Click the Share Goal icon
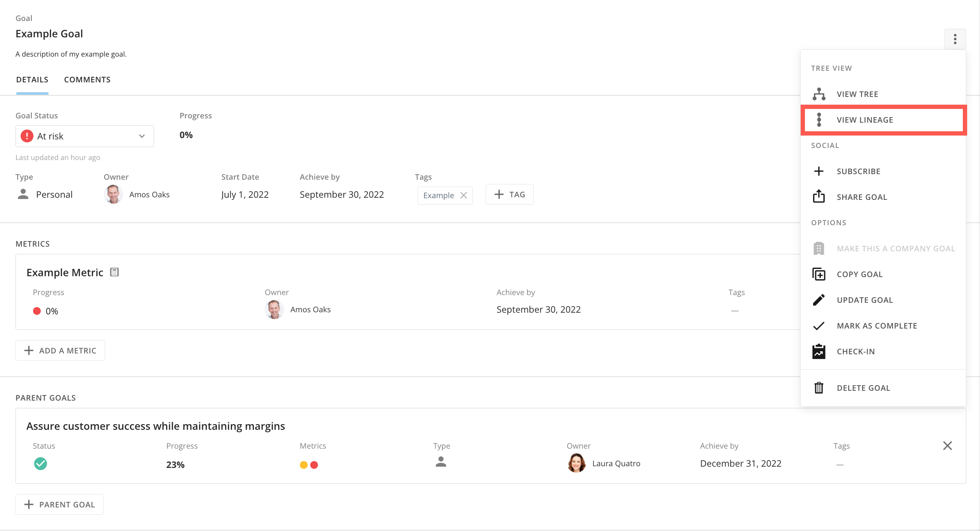The image size is (980, 531). point(819,196)
